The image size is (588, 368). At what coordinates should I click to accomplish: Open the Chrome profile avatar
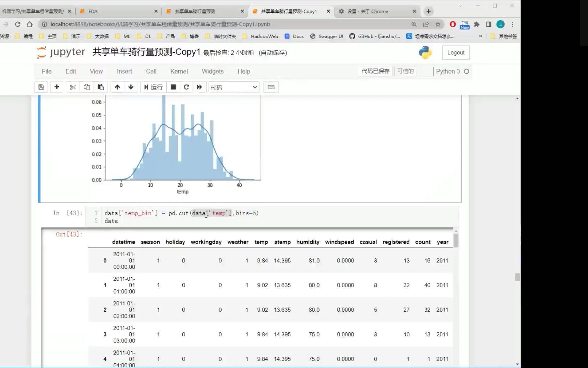(x=500, y=24)
